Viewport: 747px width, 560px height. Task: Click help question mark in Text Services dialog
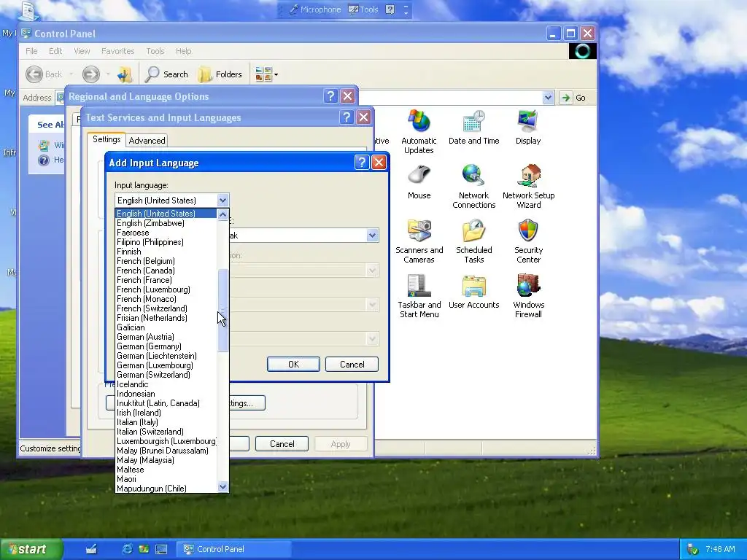pyautogui.click(x=347, y=117)
